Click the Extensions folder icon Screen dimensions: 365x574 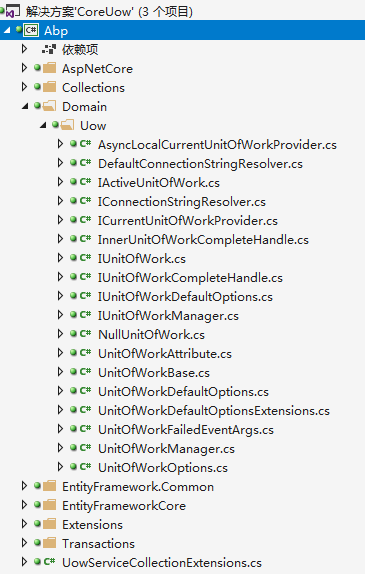point(49,524)
